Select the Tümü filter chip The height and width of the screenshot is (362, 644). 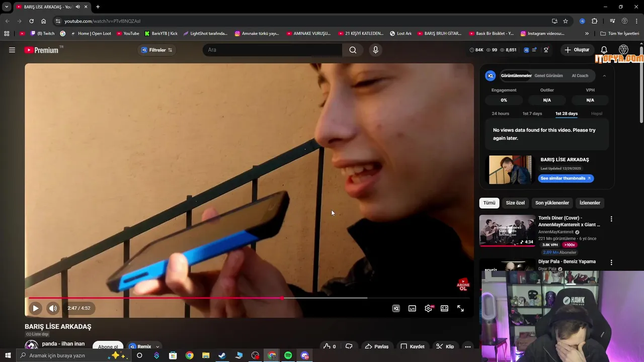489,203
